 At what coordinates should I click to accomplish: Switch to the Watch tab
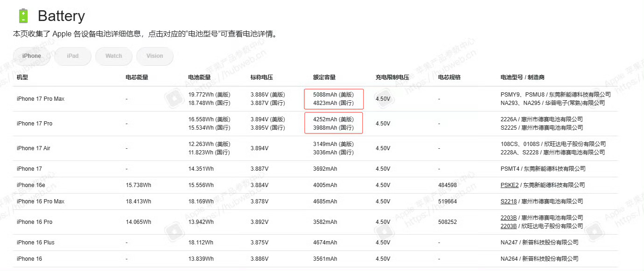[114, 56]
